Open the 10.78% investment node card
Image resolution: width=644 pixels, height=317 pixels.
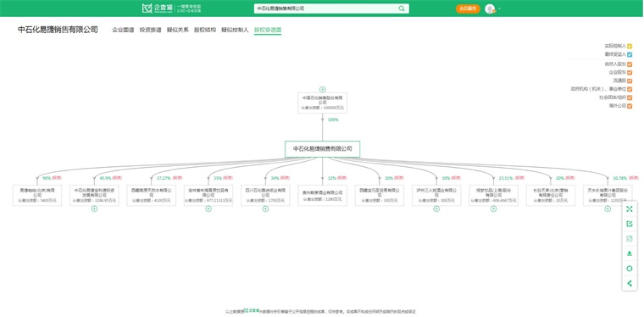(608, 195)
